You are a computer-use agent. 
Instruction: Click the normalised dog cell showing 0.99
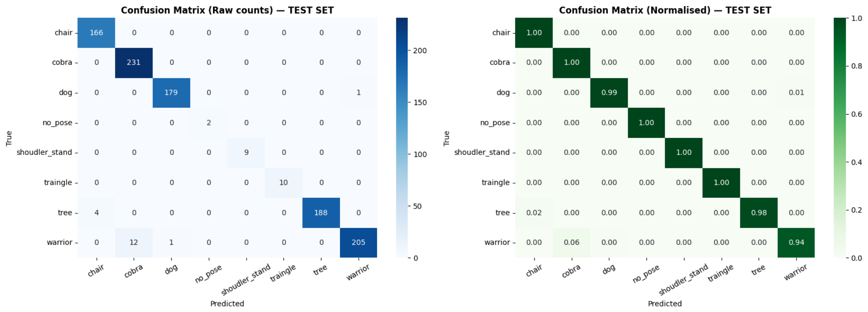tap(609, 93)
